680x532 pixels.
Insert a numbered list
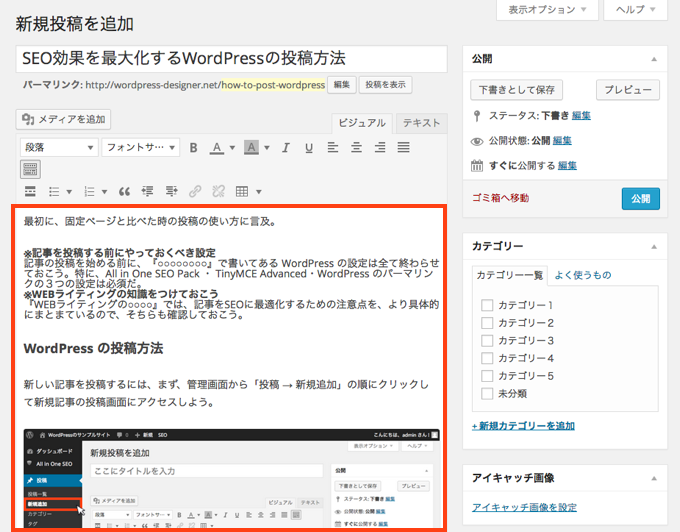pyautogui.click(x=89, y=191)
